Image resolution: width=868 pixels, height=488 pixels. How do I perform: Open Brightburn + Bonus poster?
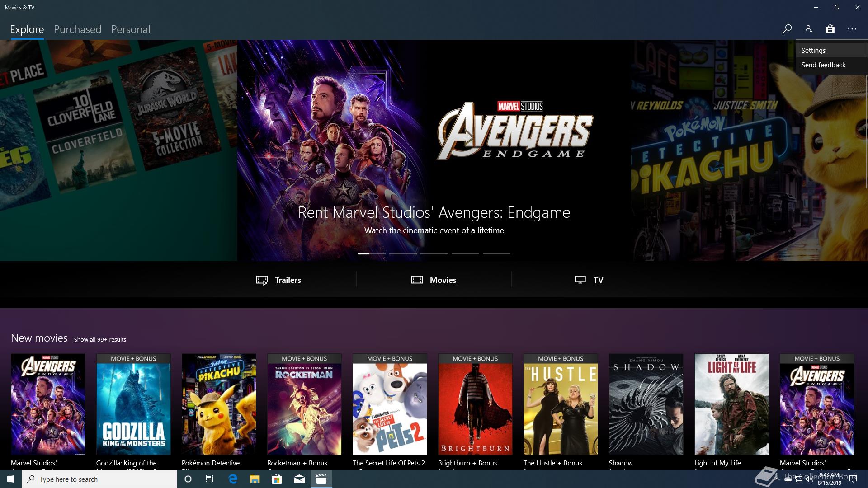click(x=475, y=404)
